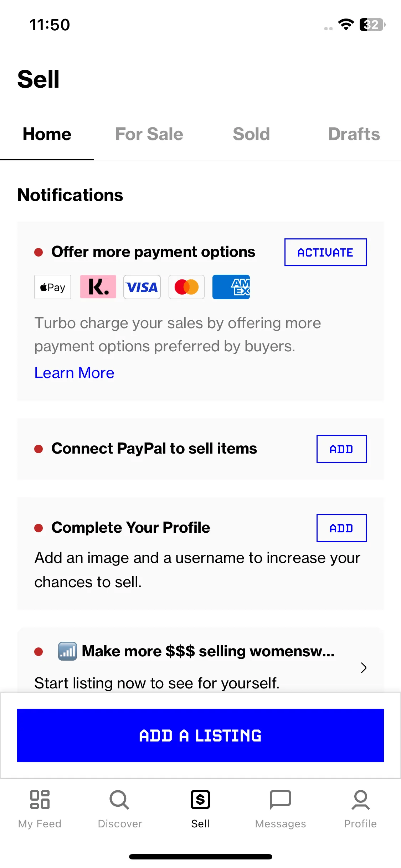Image resolution: width=401 pixels, height=868 pixels.
Task: Add PayPal connection to sell items
Action: (x=341, y=449)
